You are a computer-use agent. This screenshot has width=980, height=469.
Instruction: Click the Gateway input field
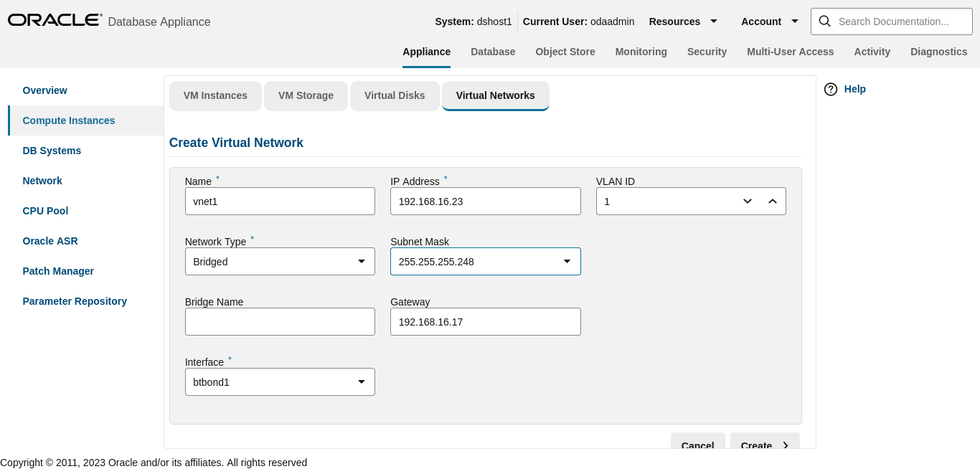(485, 321)
